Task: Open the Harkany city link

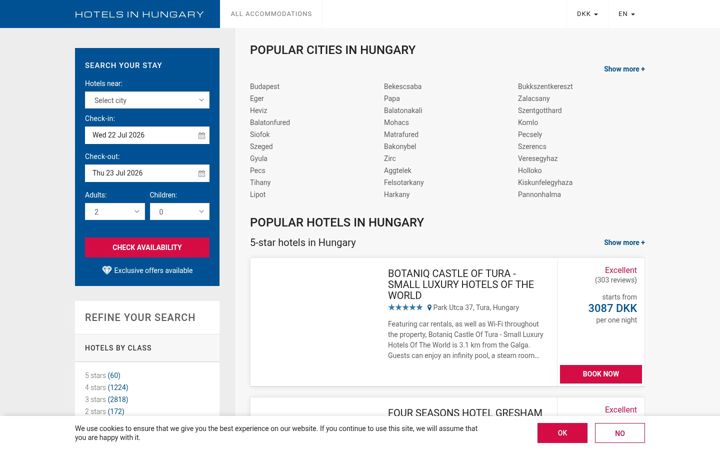Action: 397,194
